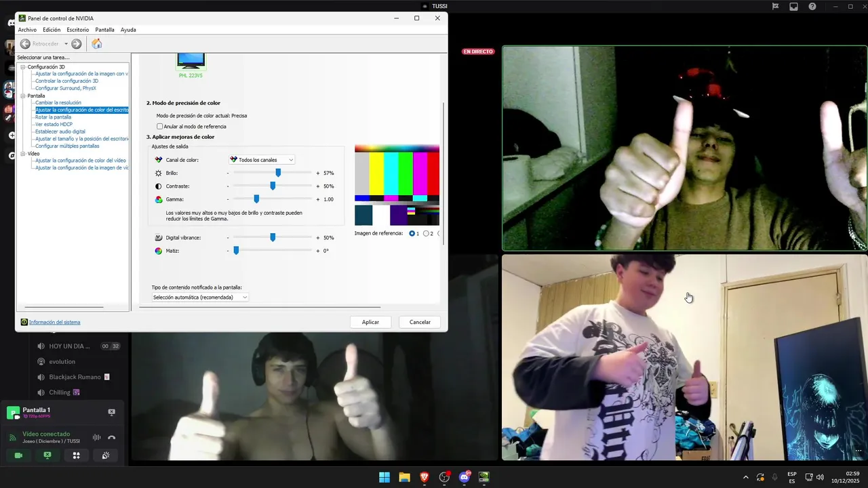The width and height of the screenshot is (868, 488).
Task: Click the Brillo slider handle
Action: 278,173
